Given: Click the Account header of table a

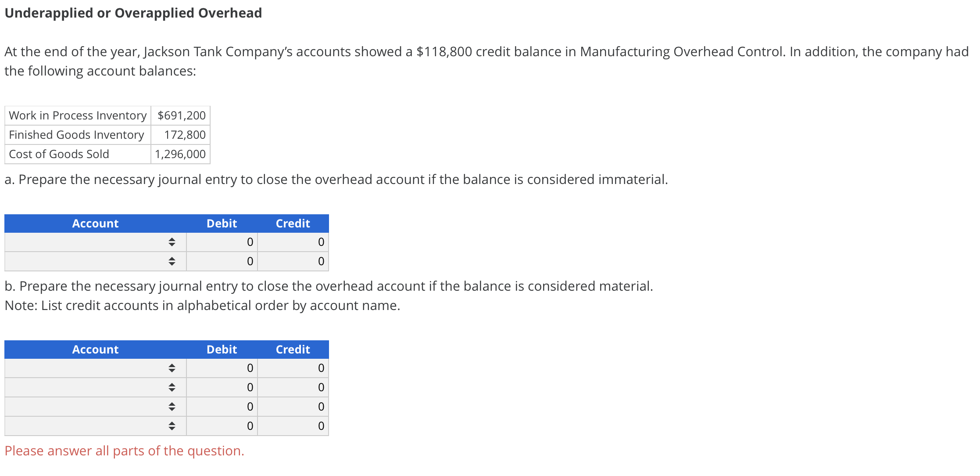Looking at the screenshot, I should point(95,223).
